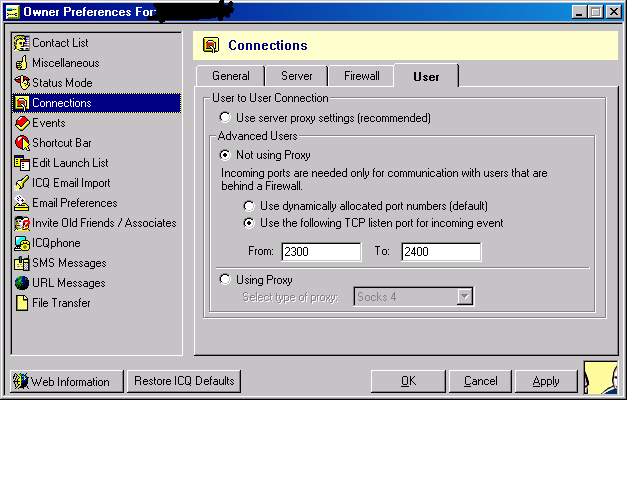Select the SMS Messages entry
640x480 pixels.
click(69, 263)
